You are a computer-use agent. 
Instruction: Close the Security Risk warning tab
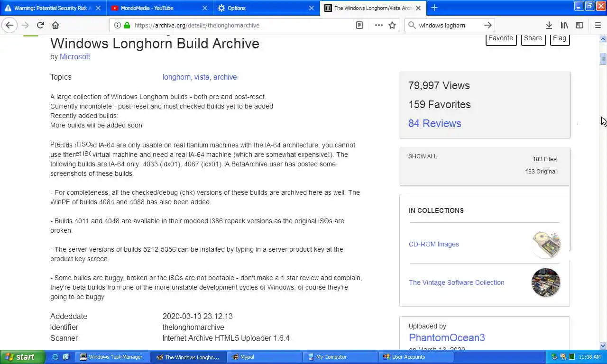point(98,8)
